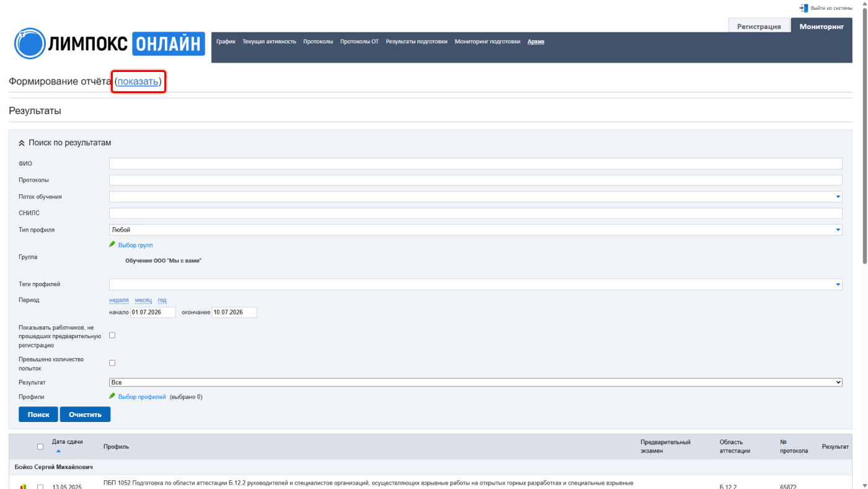The width and height of the screenshot is (868, 489).
Task: Open Текущая активность in the navigation bar
Action: (x=269, y=42)
